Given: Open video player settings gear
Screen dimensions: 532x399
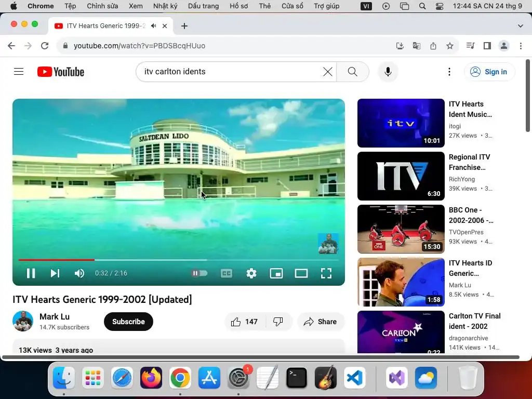Looking at the screenshot, I should pos(251,273).
